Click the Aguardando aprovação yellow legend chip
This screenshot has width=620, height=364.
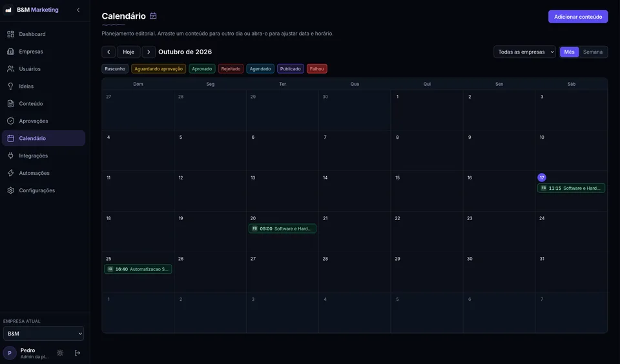point(159,69)
